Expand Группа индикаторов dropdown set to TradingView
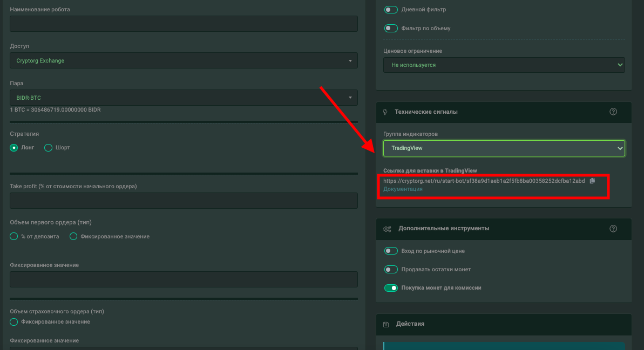This screenshot has height=350, width=644. click(504, 148)
